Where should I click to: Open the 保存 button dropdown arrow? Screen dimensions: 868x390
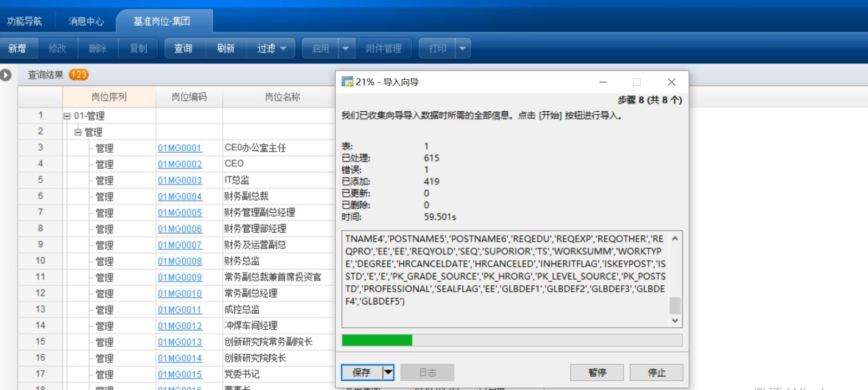click(x=388, y=372)
